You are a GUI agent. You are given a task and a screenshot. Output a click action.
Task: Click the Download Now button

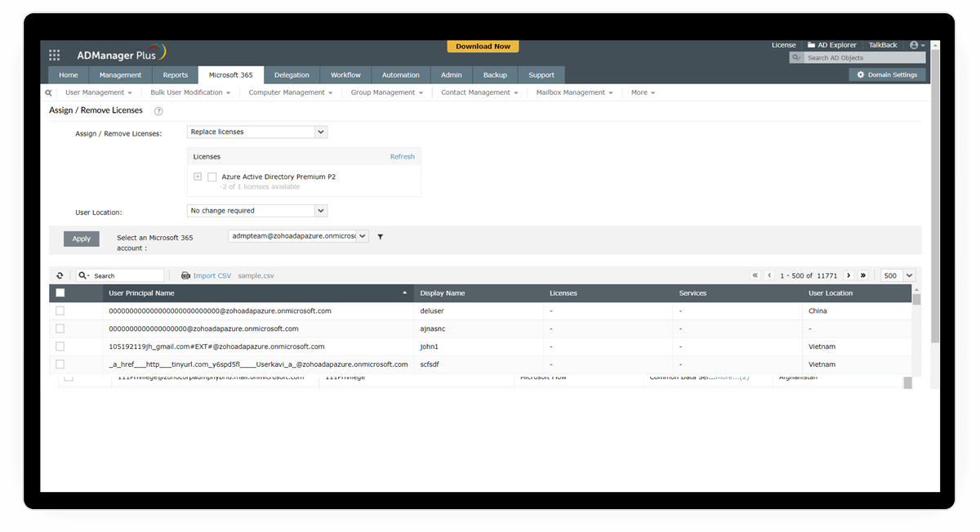[x=483, y=47]
